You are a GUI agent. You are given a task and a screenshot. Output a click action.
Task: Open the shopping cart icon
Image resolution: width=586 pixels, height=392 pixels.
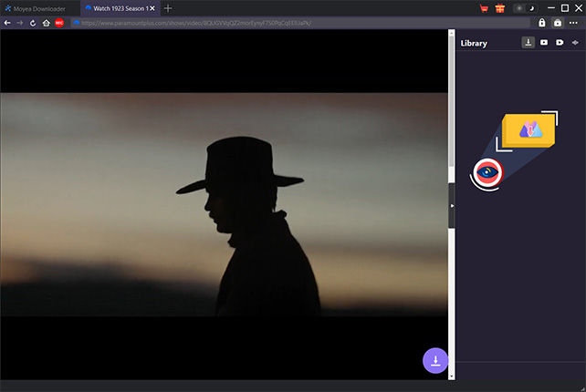point(484,8)
